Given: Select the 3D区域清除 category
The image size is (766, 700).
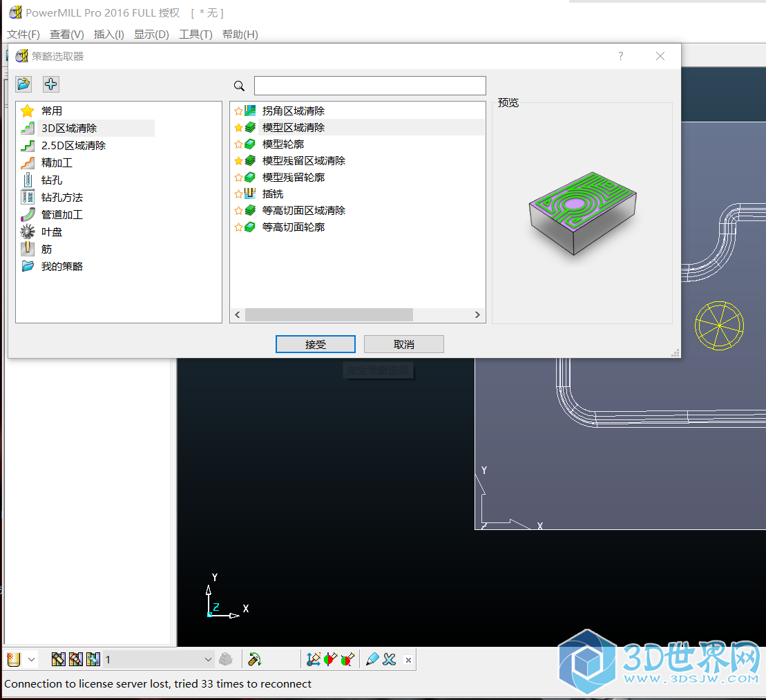Looking at the screenshot, I should [x=69, y=128].
